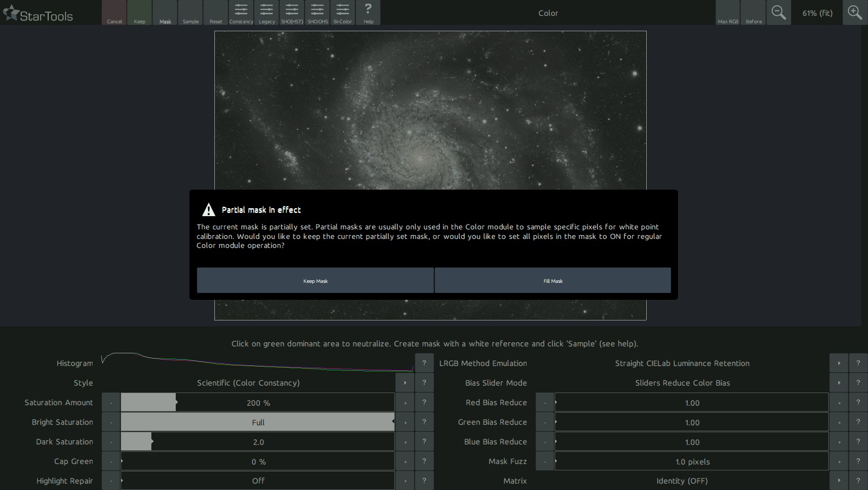The image size is (868, 490).
Task: Decrease the Saturation Amount value
Action: point(111,402)
